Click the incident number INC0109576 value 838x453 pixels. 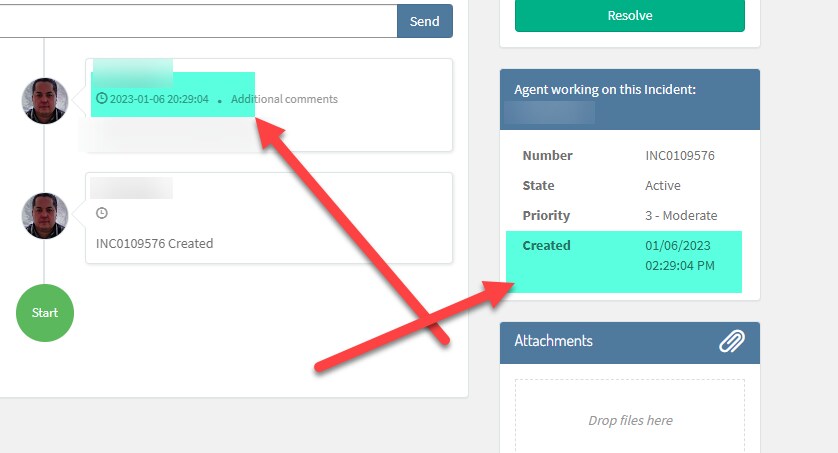click(x=680, y=155)
